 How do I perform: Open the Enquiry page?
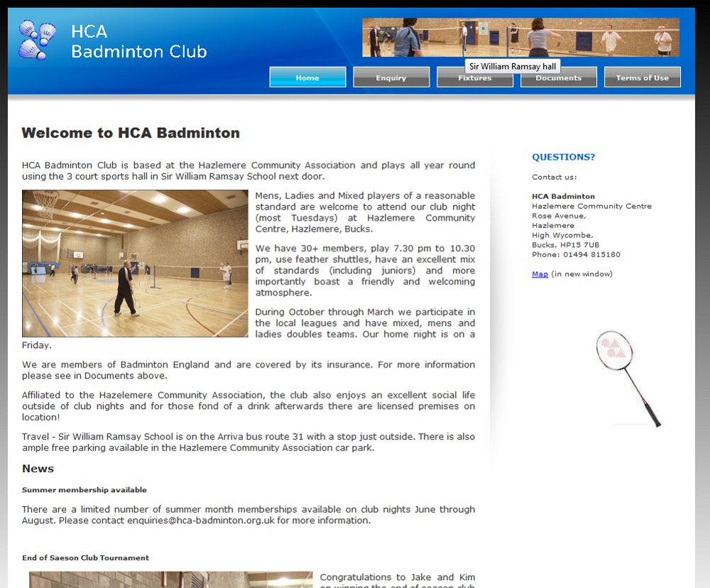pyautogui.click(x=391, y=77)
